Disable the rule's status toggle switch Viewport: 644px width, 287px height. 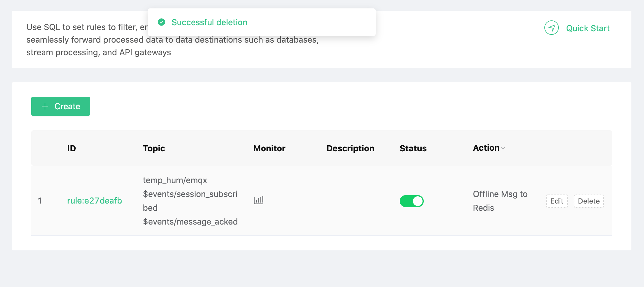pos(411,201)
